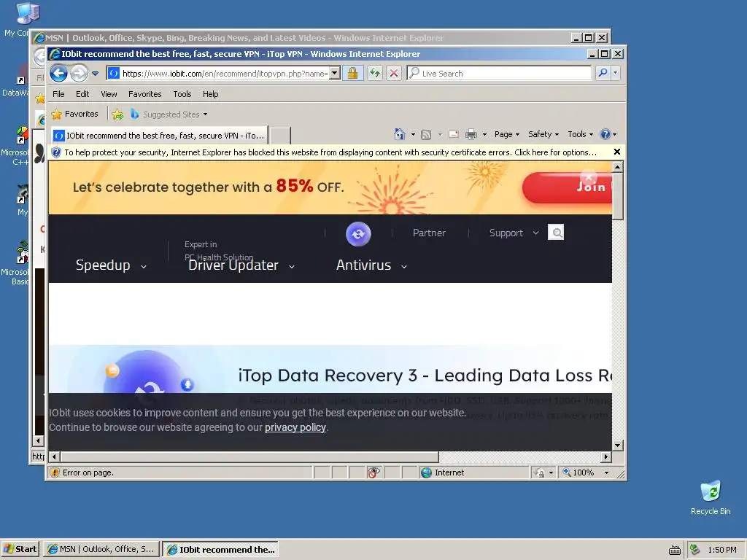Click the blue Help question mark icon
This screenshot has height=560, width=747.
(605, 134)
